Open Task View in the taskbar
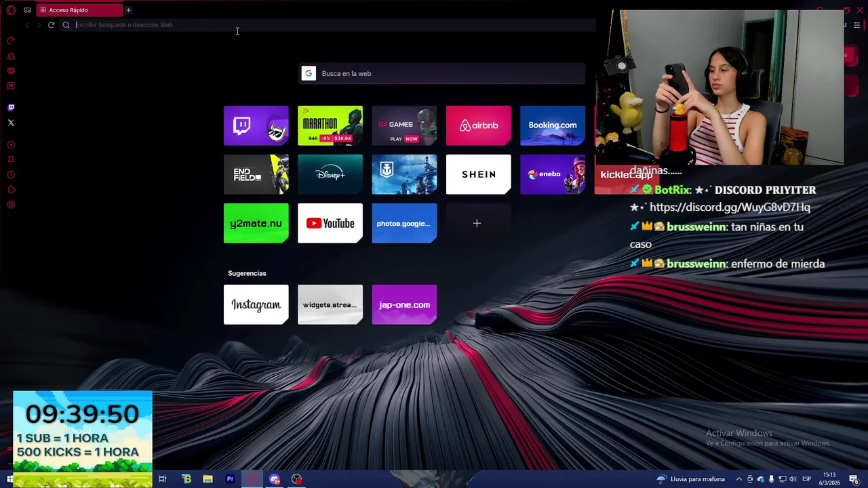Viewport: 868px width, 488px height. tap(163, 479)
